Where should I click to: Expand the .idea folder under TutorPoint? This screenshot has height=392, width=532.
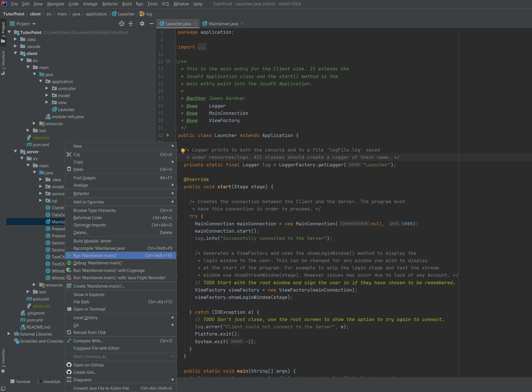(16, 39)
